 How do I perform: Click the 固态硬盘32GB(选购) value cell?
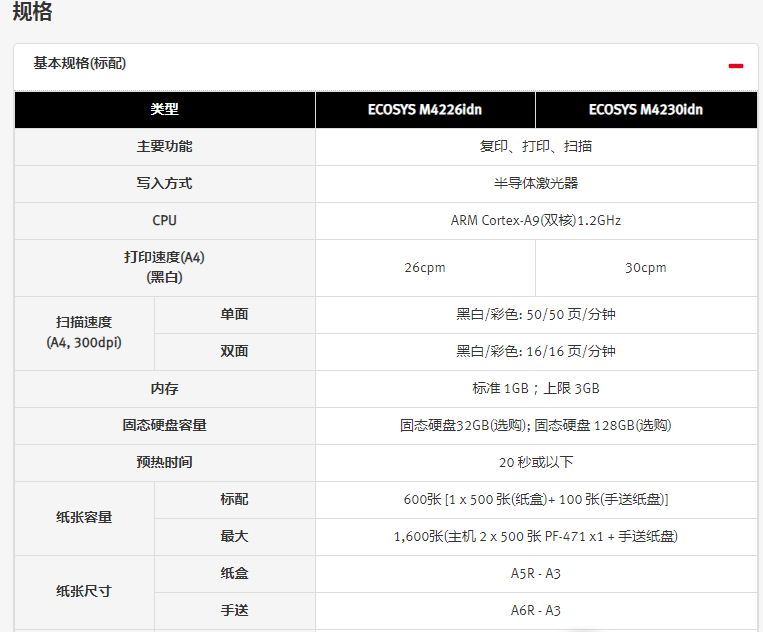[x=536, y=425]
